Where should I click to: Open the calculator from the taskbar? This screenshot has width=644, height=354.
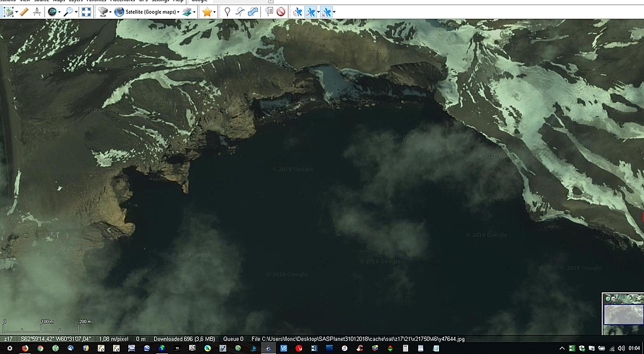[405, 348]
